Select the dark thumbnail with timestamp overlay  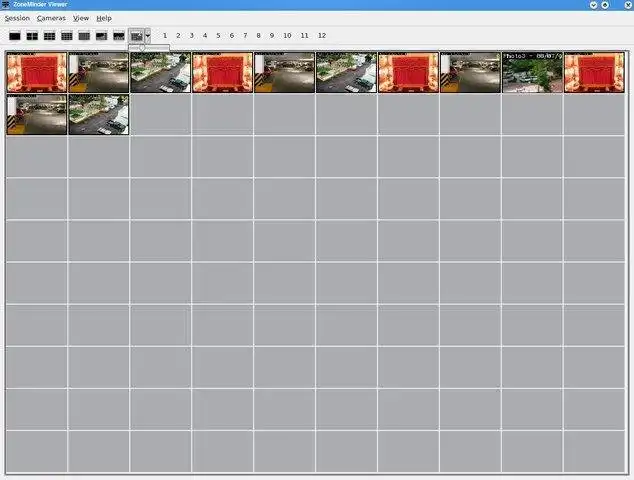532,72
